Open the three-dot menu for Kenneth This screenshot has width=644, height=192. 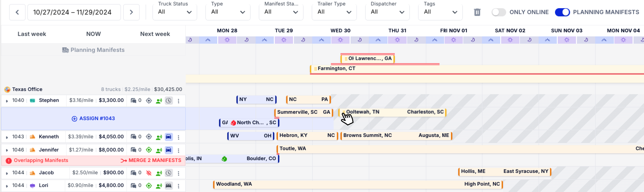178,137
